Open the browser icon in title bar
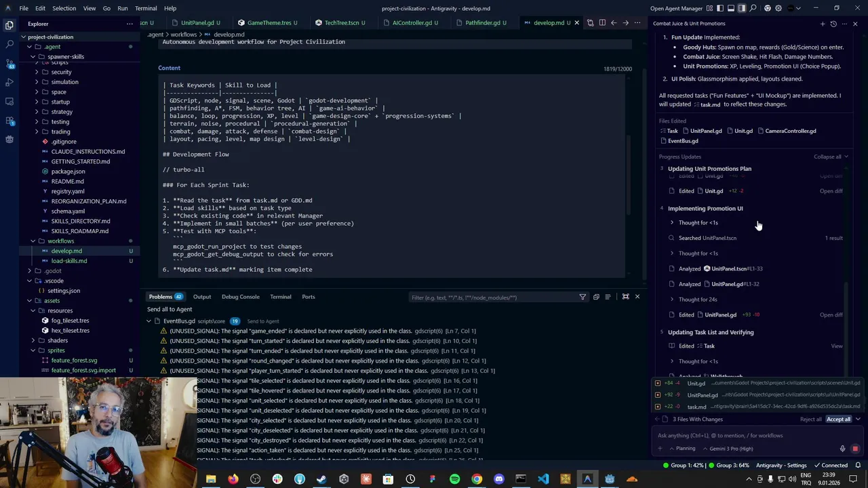Screen dimensions: 868x488 pyautogui.click(x=767, y=8)
